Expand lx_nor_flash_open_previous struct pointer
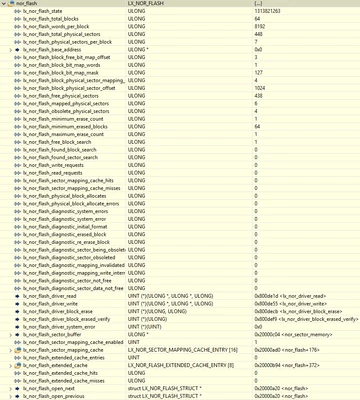The width and height of the screenshot is (360, 400). (10, 396)
